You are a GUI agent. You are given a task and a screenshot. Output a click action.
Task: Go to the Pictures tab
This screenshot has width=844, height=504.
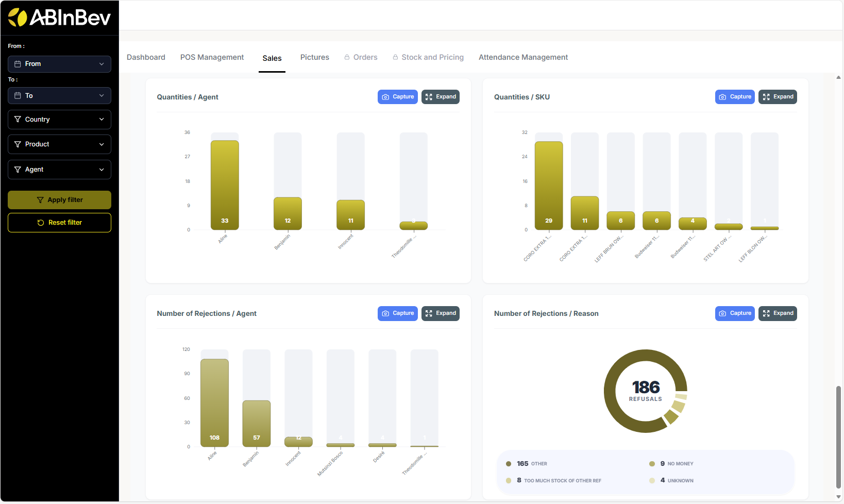[x=314, y=57]
